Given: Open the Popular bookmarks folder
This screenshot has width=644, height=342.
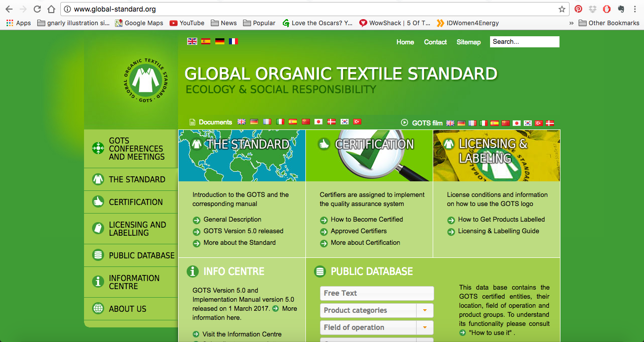Looking at the screenshot, I should point(259,23).
